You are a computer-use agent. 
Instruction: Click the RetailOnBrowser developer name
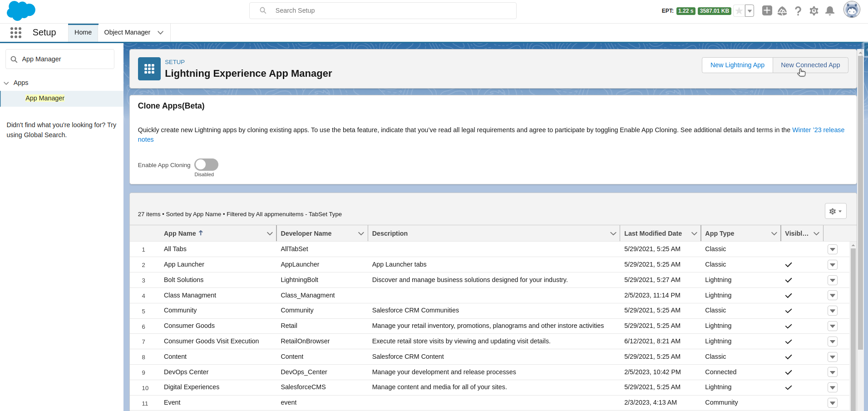click(305, 341)
